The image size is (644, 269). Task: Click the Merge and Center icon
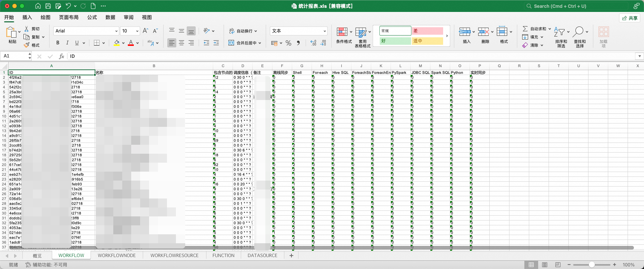tap(231, 43)
